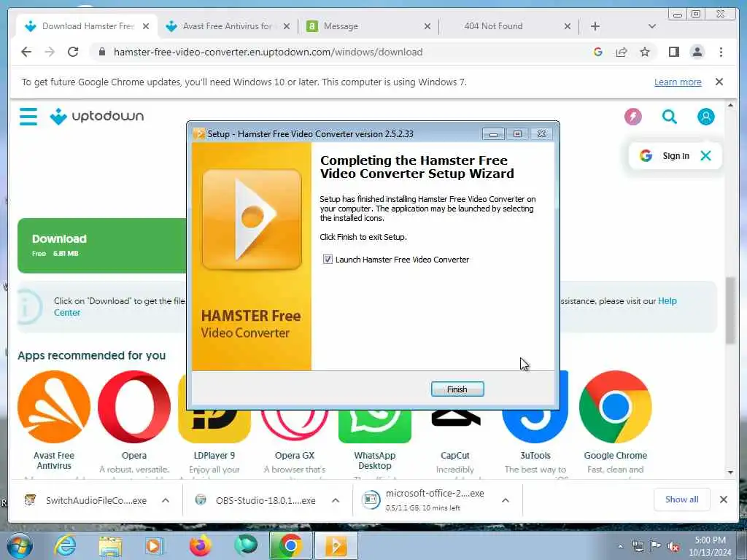This screenshot has width=747, height=560.
Task: Open the Opera recommended app
Action: [134, 407]
